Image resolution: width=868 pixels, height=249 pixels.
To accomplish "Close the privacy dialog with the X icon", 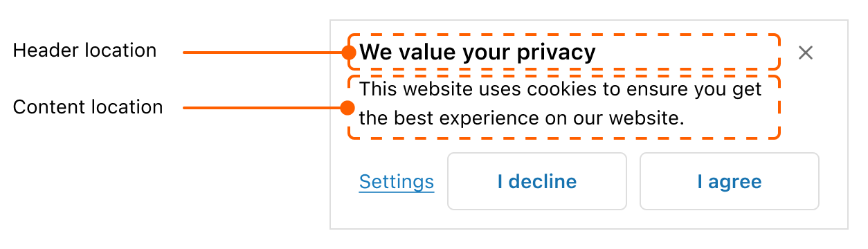I will point(805,53).
